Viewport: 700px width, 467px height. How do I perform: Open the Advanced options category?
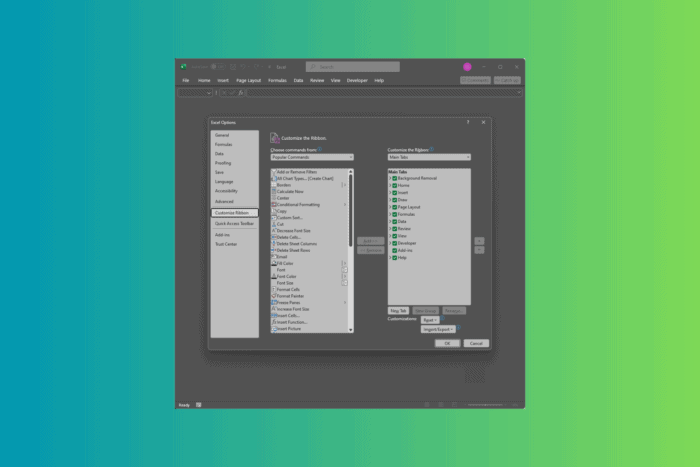click(224, 201)
